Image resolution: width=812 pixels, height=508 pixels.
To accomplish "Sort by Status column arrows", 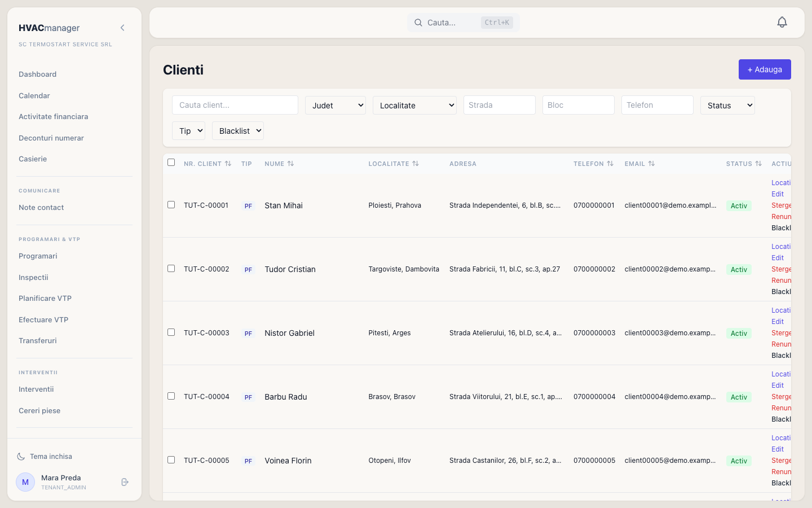I will tap(758, 164).
